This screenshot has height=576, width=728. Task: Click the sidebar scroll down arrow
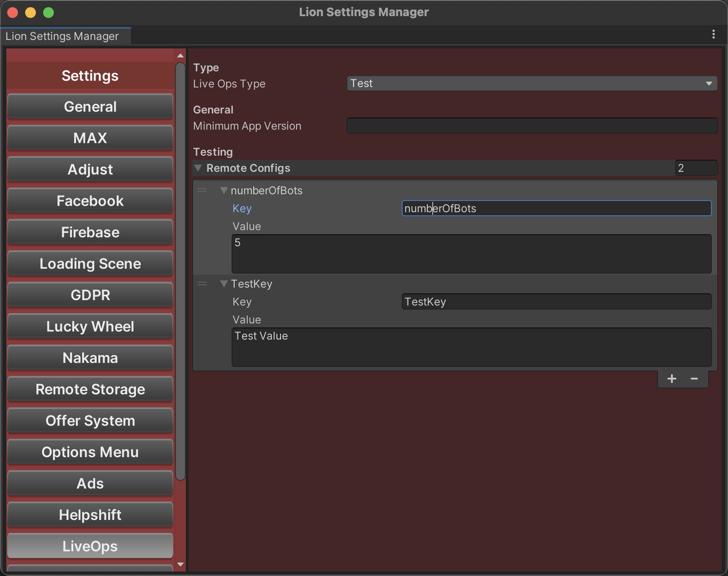pyautogui.click(x=180, y=564)
